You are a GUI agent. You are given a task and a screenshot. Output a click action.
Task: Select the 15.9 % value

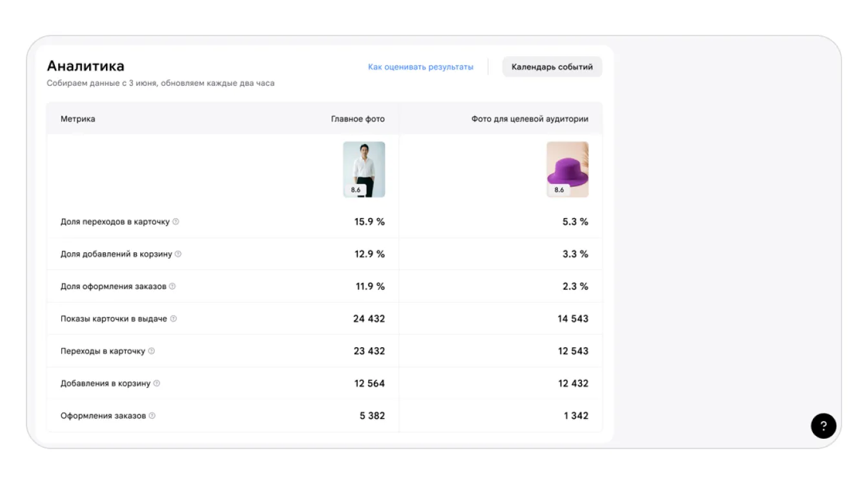[x=369, y=221]
